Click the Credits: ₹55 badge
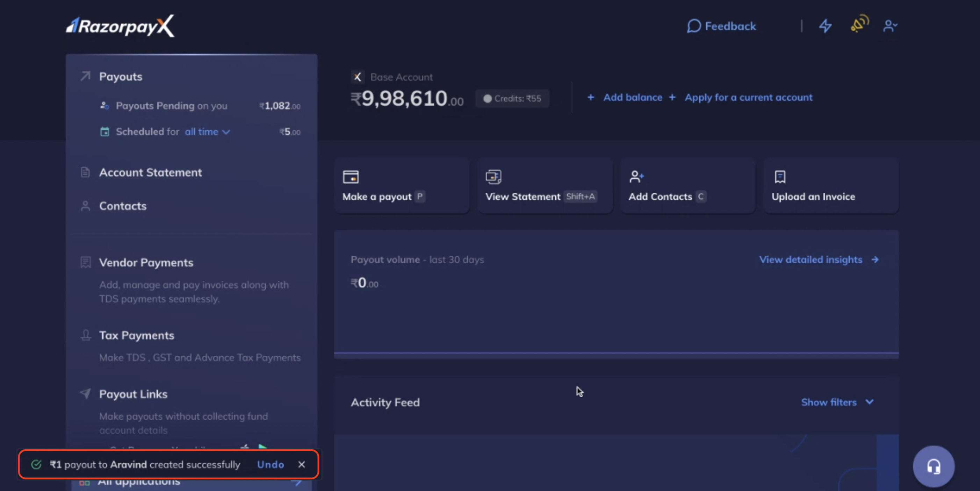980x491 pixels. click(x=512, y=99)
